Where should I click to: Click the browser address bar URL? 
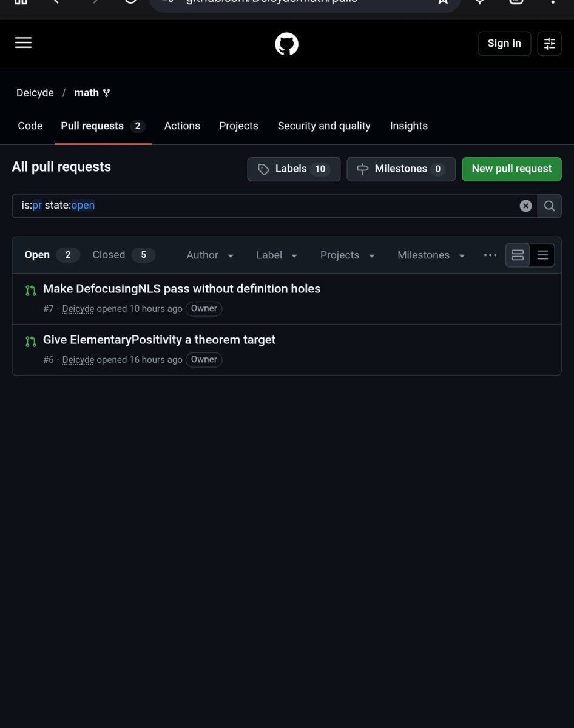point(271,2)
